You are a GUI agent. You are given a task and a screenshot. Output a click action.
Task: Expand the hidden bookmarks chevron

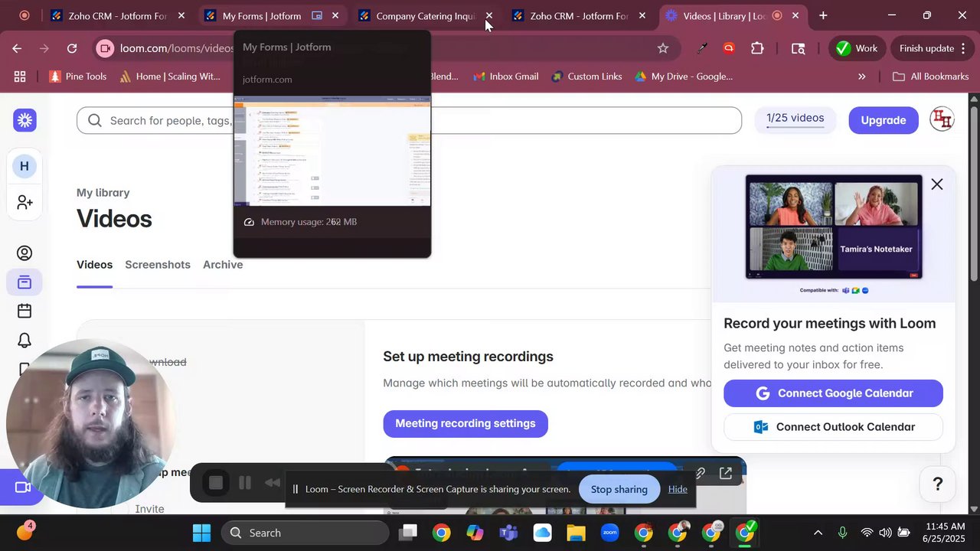coord(861,77)
